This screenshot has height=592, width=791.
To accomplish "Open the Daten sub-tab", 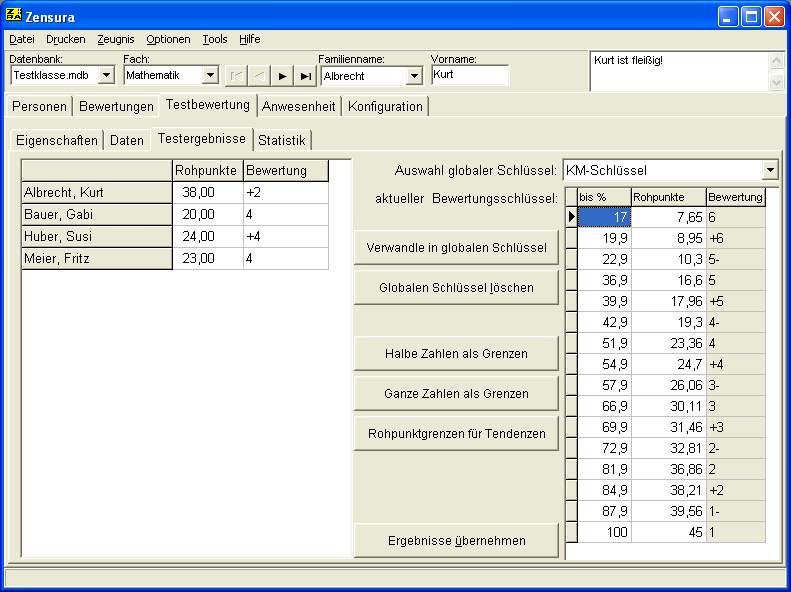I will (x=127, y=140).
